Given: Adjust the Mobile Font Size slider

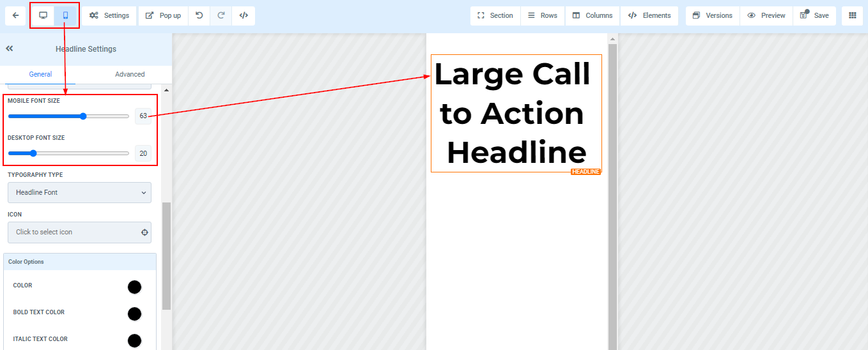Looking at the screenshot, I should coord(68,116).
